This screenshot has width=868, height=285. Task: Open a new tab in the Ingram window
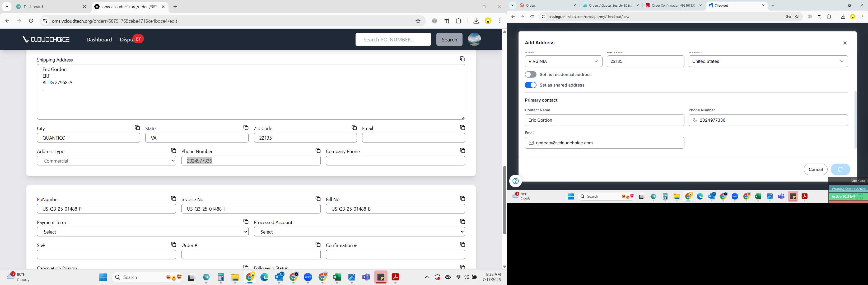pos(773,5)
